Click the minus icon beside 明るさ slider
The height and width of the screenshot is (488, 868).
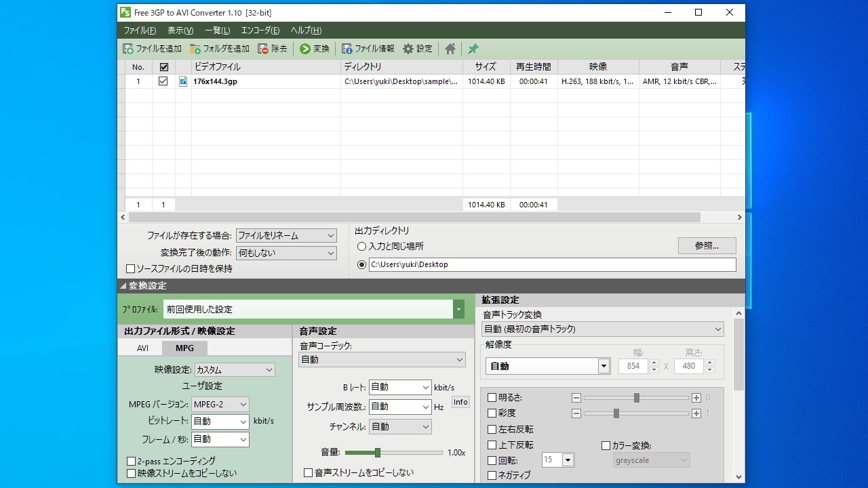point(576,398)
